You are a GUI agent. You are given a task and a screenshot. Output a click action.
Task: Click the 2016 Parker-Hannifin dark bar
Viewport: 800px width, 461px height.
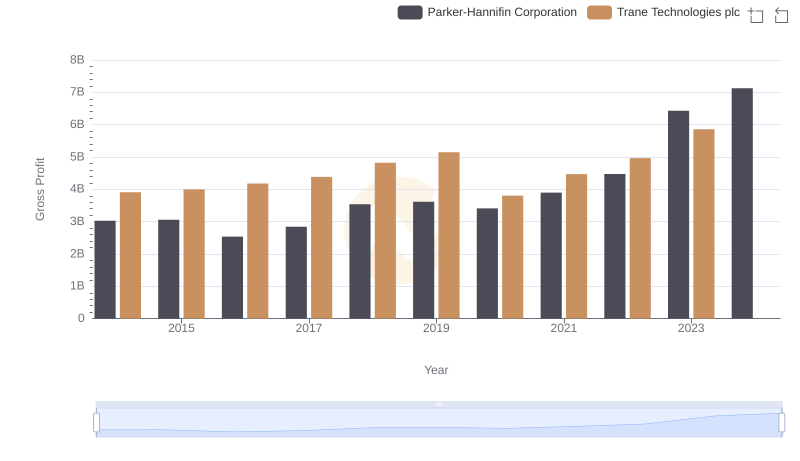232,278
